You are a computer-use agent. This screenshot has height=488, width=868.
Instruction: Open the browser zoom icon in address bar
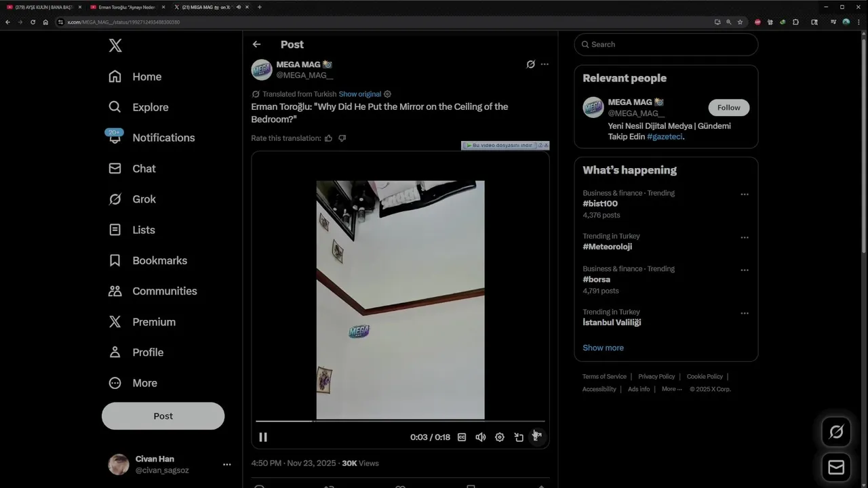pos(729,22)
